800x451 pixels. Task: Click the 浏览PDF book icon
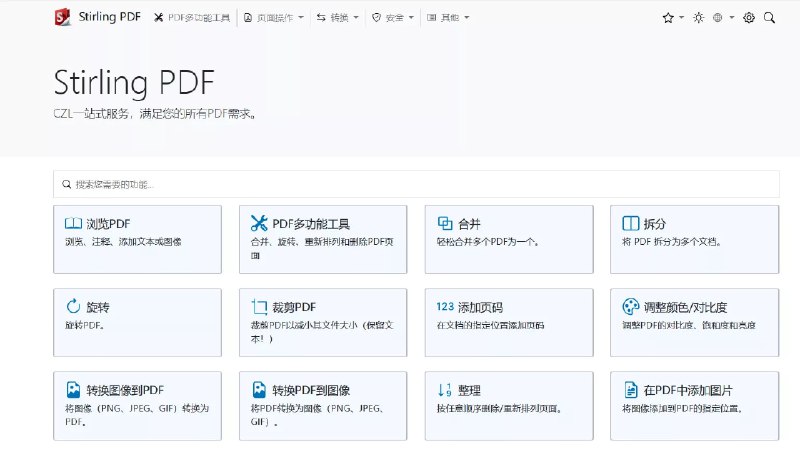[73, 223]
